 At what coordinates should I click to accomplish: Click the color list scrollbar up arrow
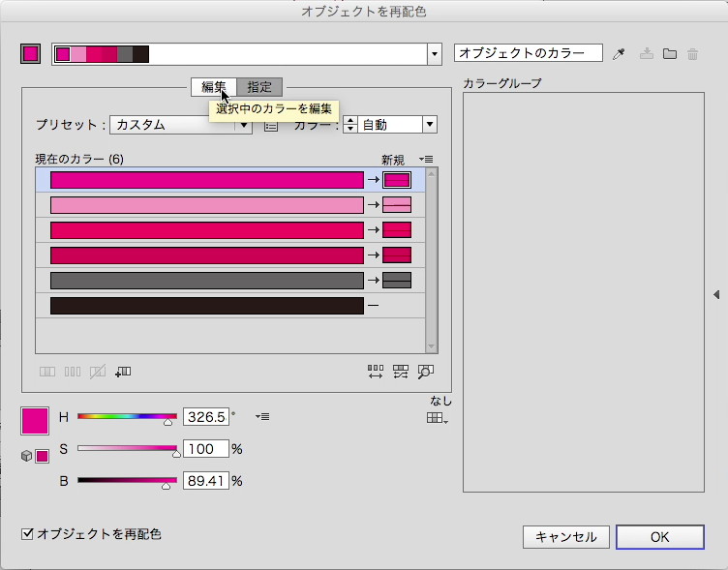(432, 174)
